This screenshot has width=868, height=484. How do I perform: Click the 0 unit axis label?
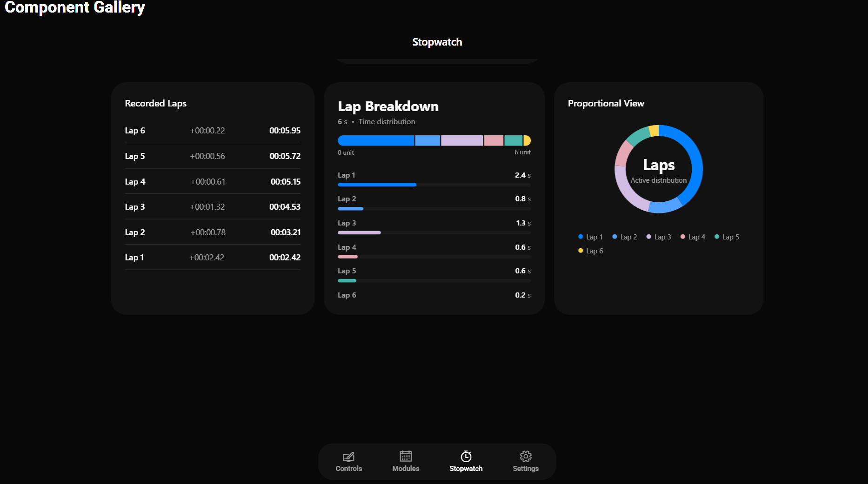[x=346, y=152]
